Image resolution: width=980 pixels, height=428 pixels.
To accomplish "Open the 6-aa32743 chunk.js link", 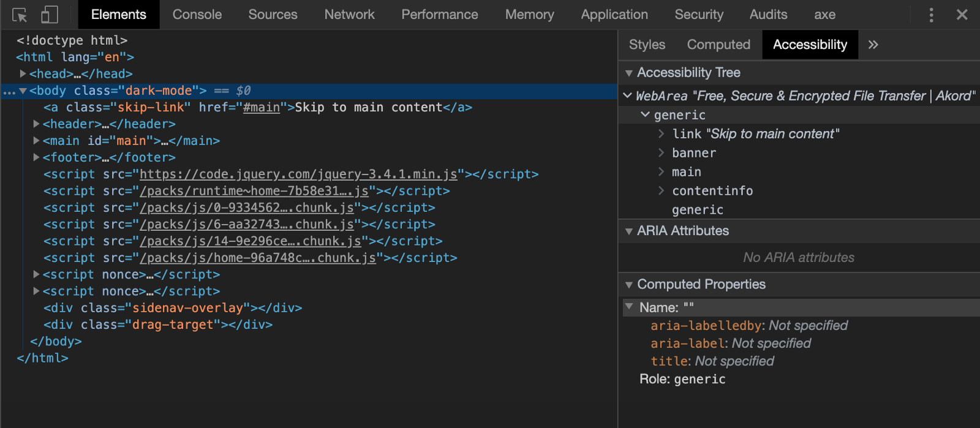I will tap(247, 225).
